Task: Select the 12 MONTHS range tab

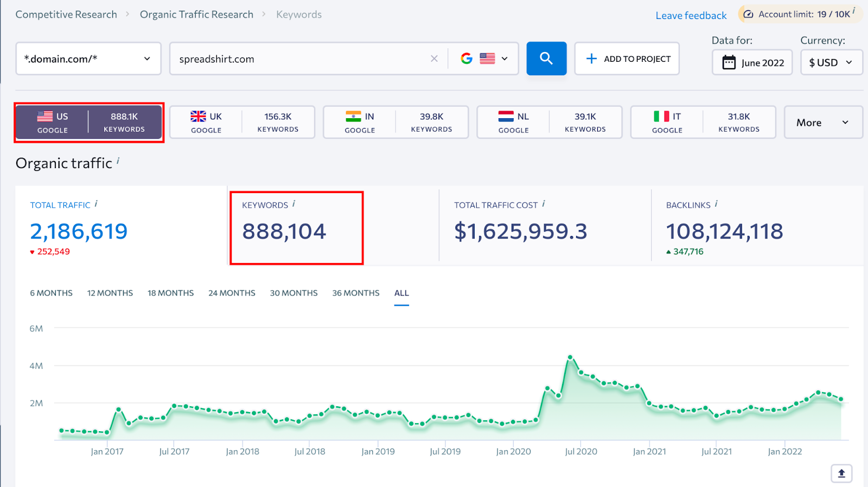Action: pos(110,293)
